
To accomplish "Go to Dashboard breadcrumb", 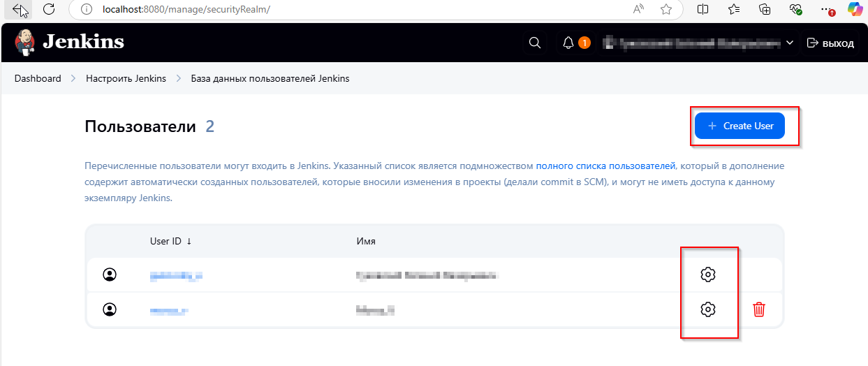I will click(38, 78).
